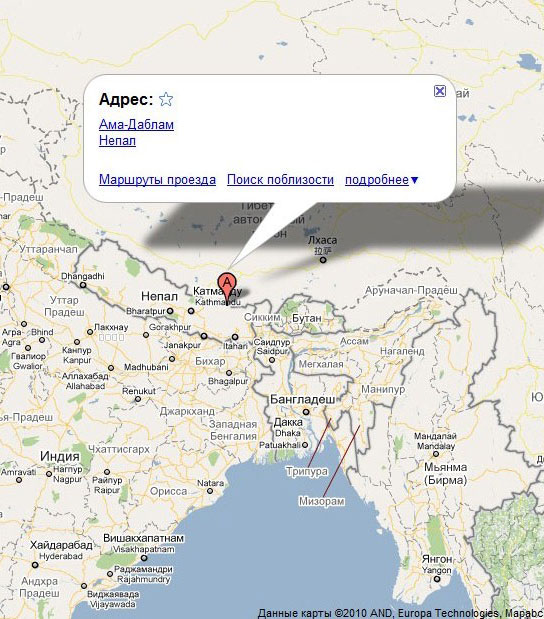Viewport: 544px width, 619px height.
Task: Click the Dhaka city marker dot
Action: pyautogui.click(x=306, y=412)
